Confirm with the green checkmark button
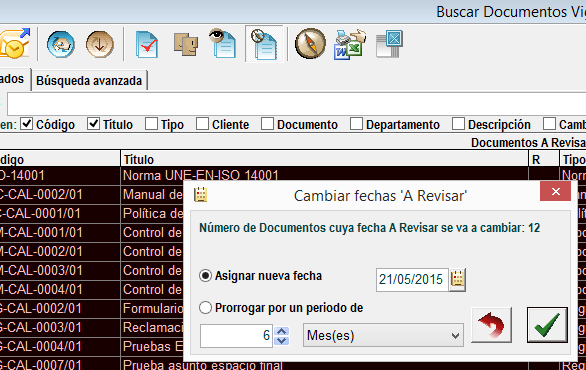Screen dimensions: 586x370 [x=547, y=325]
